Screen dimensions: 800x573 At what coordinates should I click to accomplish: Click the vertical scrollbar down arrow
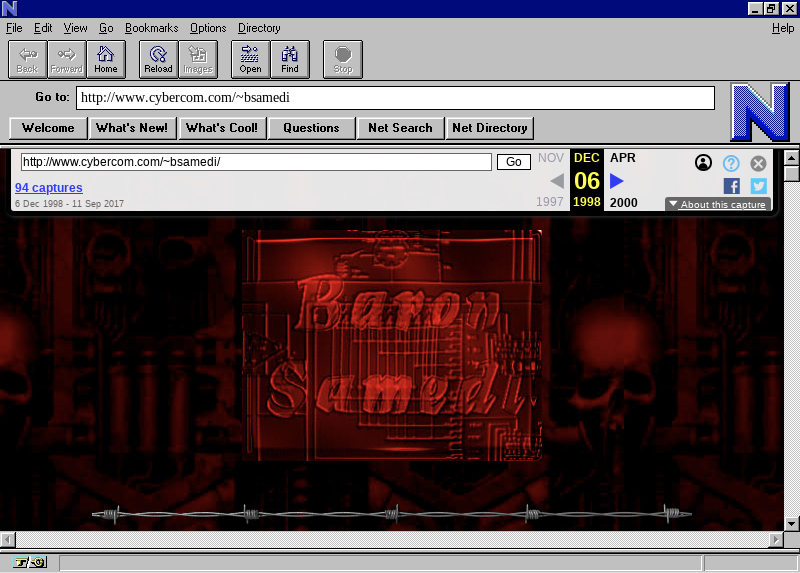point(791,523)
